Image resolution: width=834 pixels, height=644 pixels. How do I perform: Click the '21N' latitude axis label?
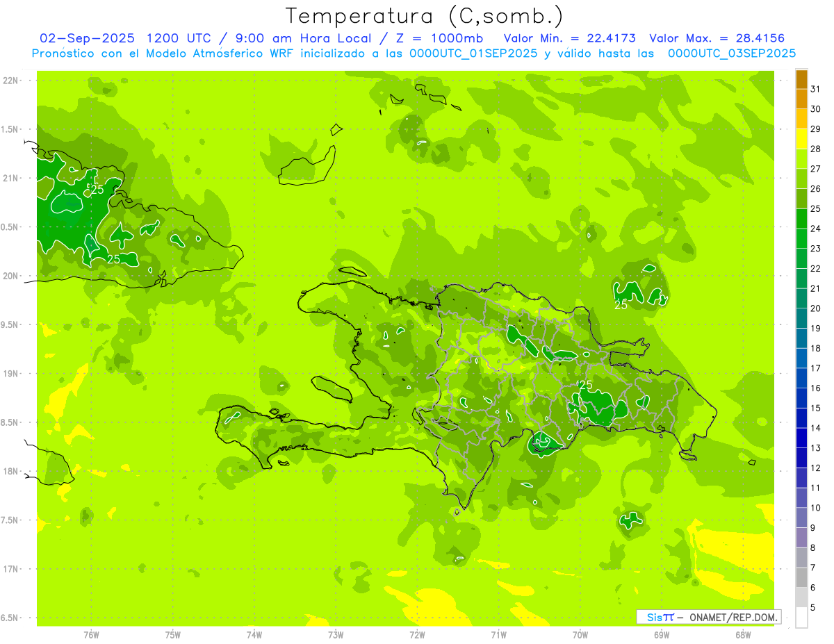[10, 178]
